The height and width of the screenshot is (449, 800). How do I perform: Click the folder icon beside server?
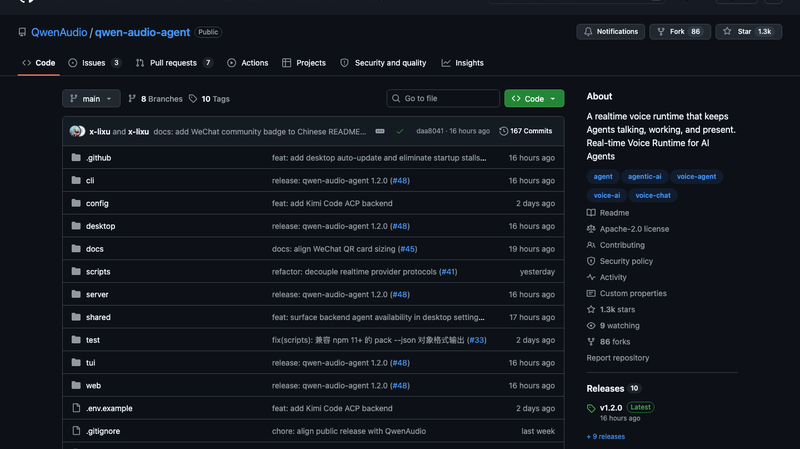(76, 294)
